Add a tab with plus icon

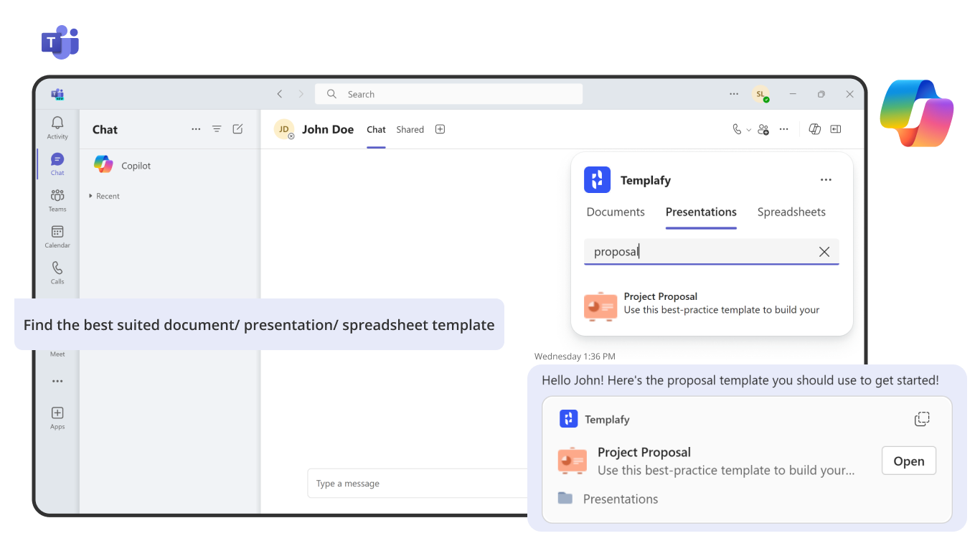pyautogui.click(x=440, y=129)
